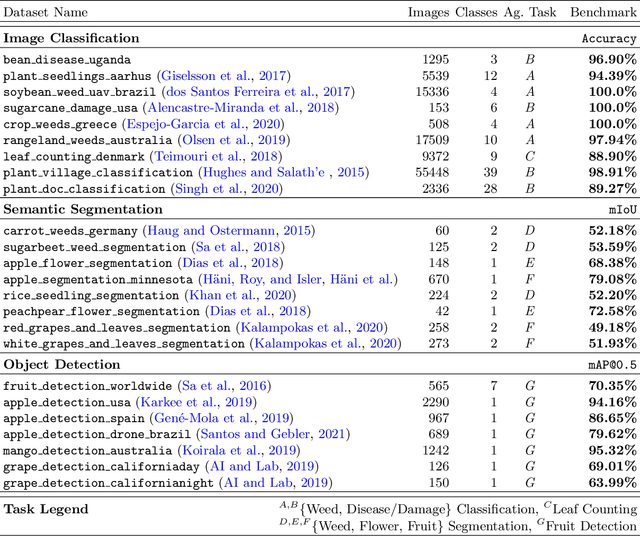Open the Kalampokas citation on the red_grapes row
The width and height of the screenshot is (640, 536).
click(312, 327)
